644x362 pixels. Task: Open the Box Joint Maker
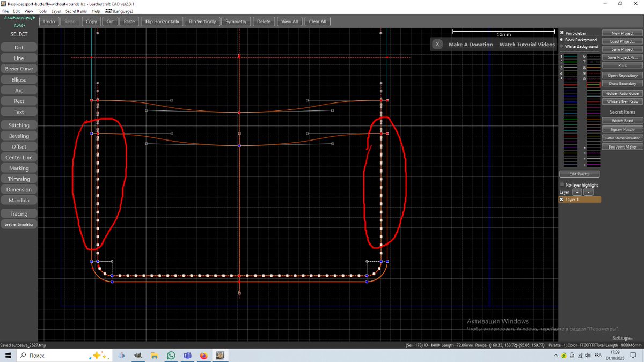click(623, 146)
